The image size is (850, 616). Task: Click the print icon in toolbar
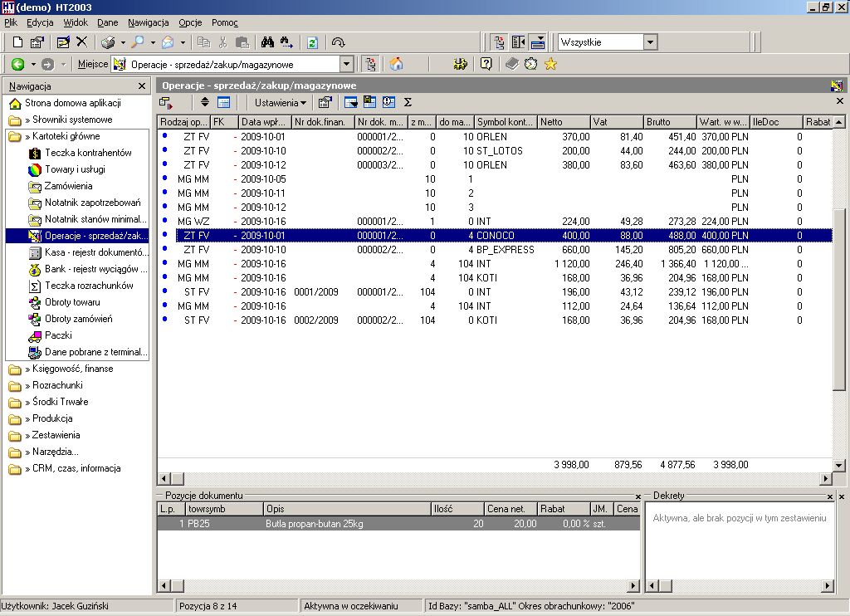coord(108,42)
